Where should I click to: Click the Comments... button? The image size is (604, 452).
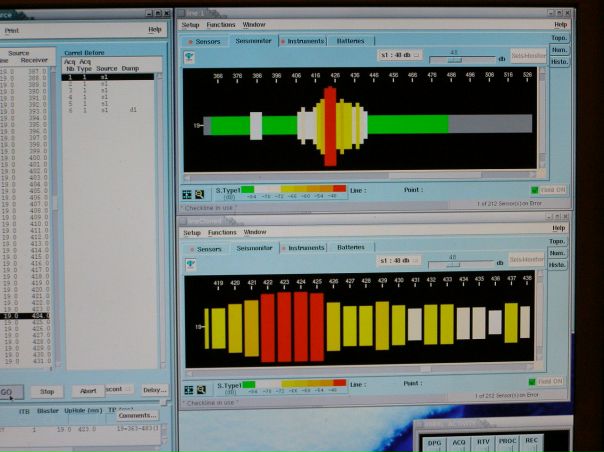138,415
